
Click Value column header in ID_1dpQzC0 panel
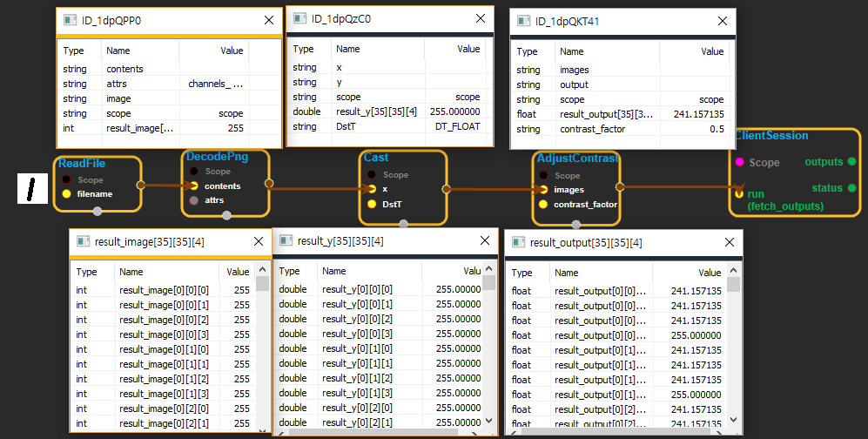pyautogui.click(x=468, y=49)
